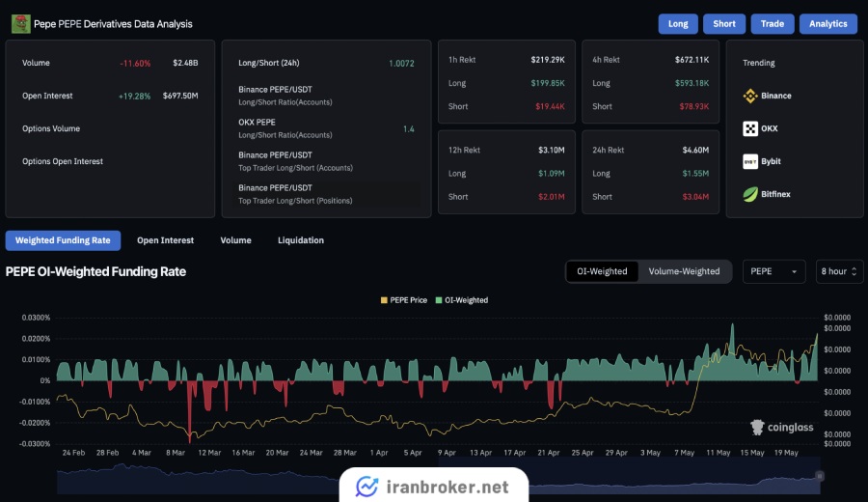Switch to the Liquidation tab

[x=301, y=240]
